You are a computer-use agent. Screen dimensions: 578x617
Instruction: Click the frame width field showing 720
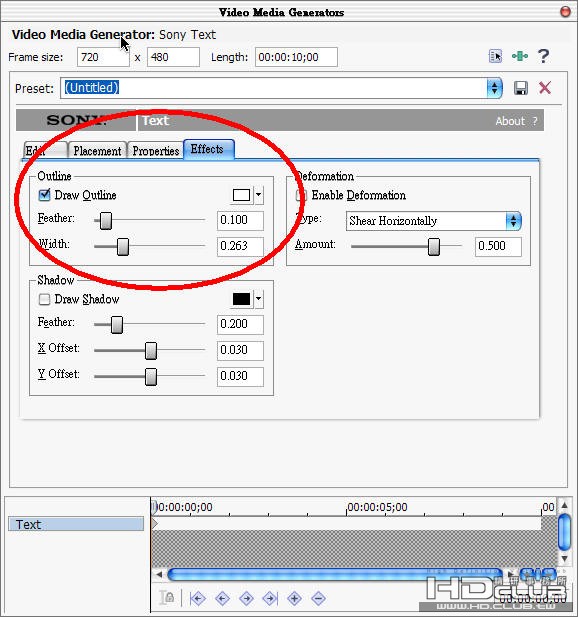coord(103,57)
